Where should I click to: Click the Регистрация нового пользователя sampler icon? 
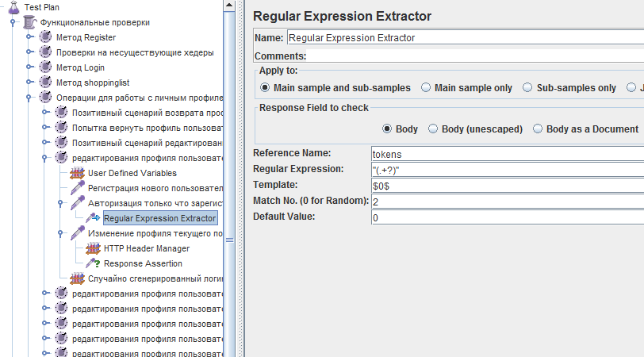(77, 188)
